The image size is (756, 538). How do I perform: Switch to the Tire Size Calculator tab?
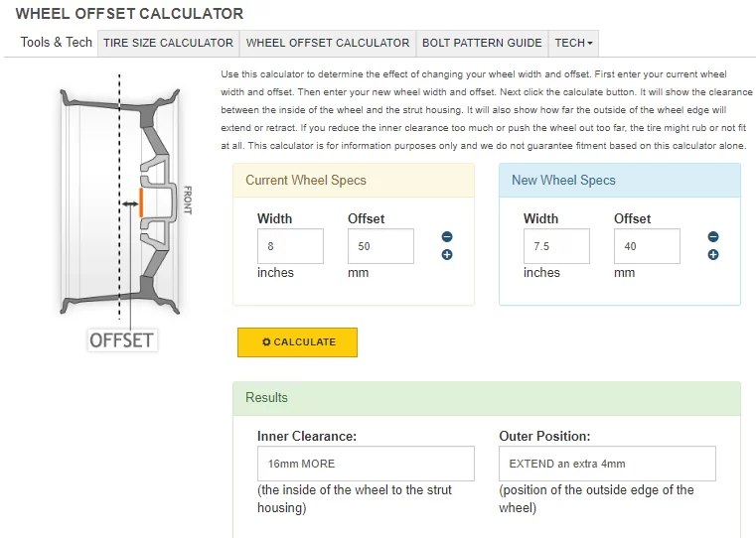pos(168,43)
